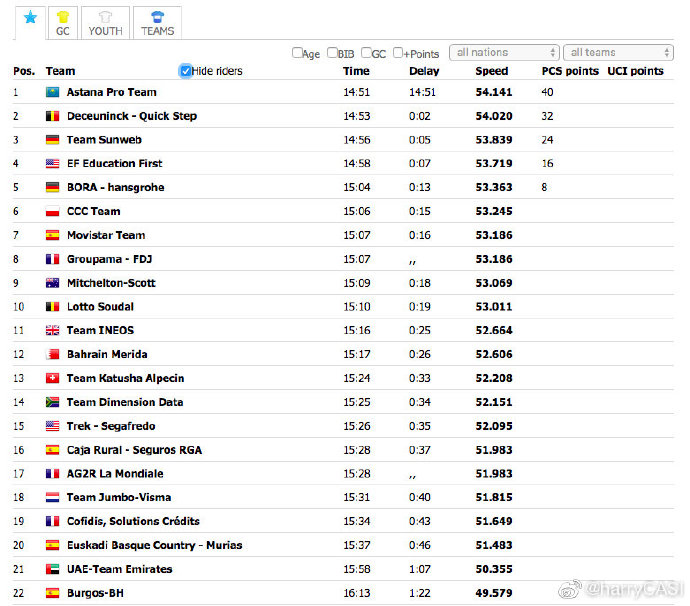Click the Time column header
This screenshot has height=606, width=690.
pyautogui.click(x=356, y=71)
